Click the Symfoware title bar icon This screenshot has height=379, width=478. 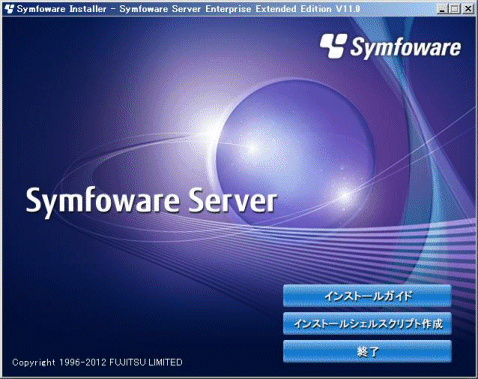point(9,9)
